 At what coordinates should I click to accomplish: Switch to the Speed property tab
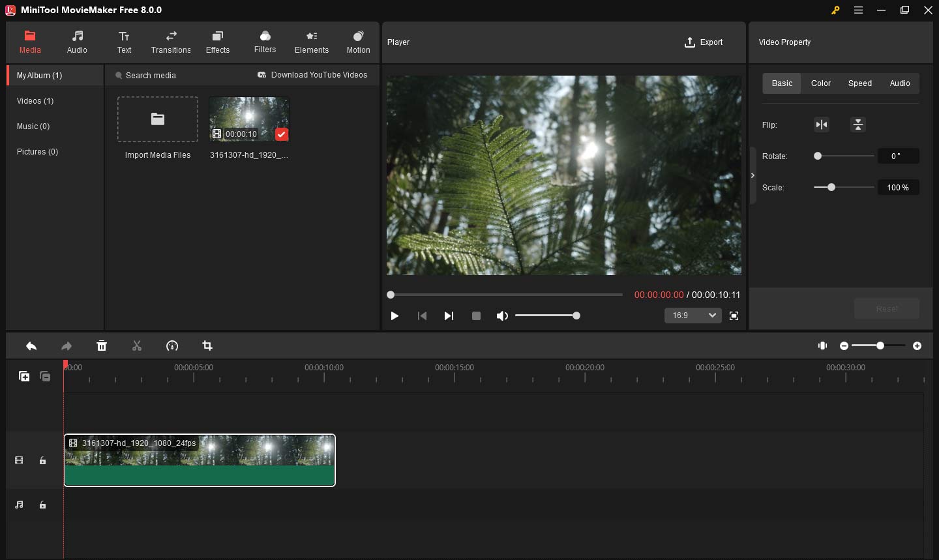[860, 83]
